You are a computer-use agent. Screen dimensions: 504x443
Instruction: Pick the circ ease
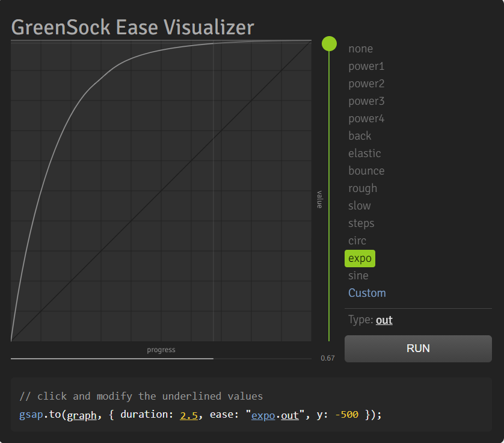357,241
